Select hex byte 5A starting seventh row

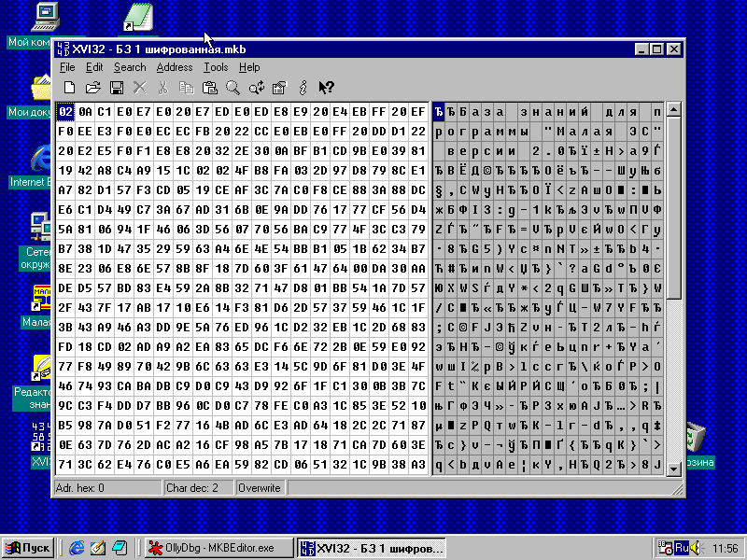coord(65,230)
